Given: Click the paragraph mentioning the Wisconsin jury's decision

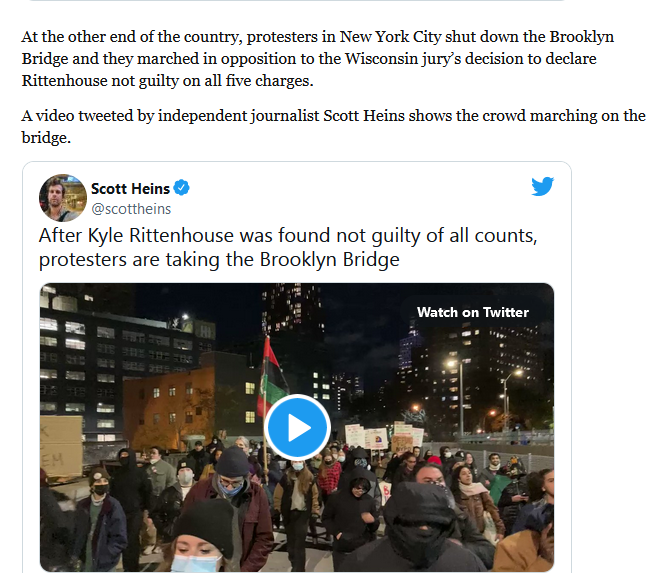Looking at the screenshot, I should [x=318, y=59].
